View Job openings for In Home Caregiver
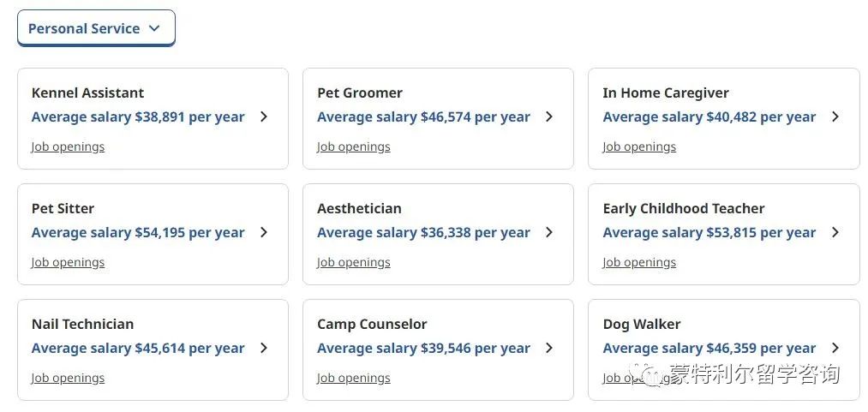The image size is (868, 412). point(639,147)
